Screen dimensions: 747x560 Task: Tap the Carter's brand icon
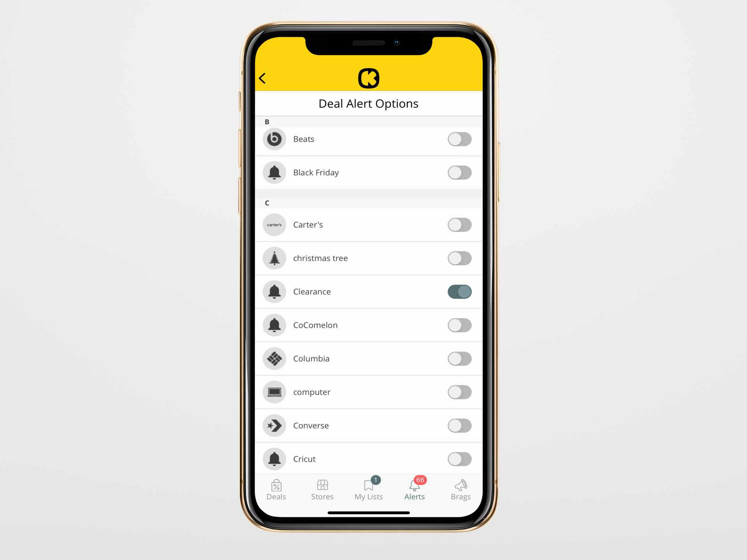[274, 225]
